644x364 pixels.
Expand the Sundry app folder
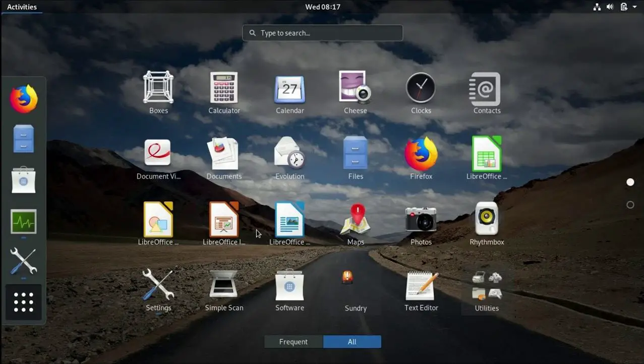355,291
